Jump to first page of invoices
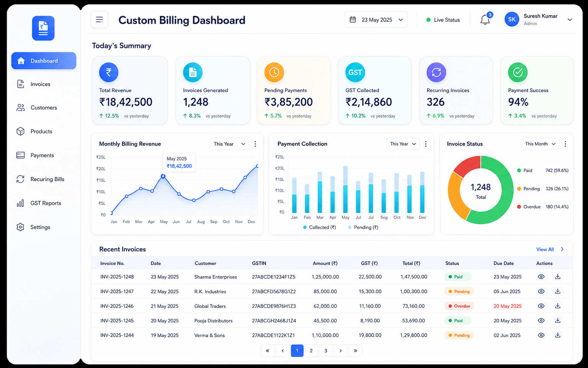588x368 pixels. coord(267,351)
